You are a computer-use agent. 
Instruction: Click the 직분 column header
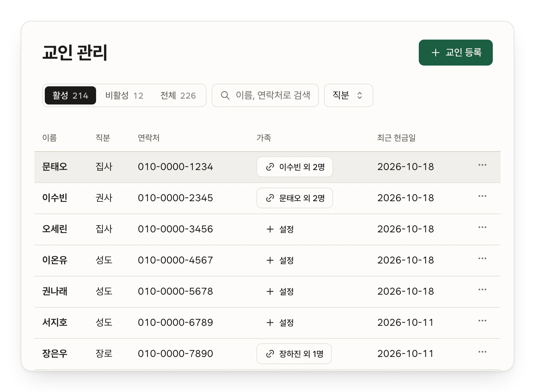(x=103, y=138)
